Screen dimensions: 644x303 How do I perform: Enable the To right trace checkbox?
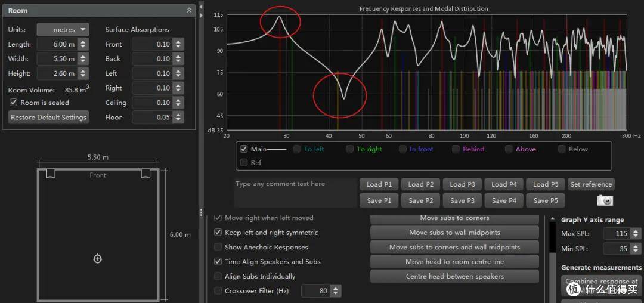350,149
